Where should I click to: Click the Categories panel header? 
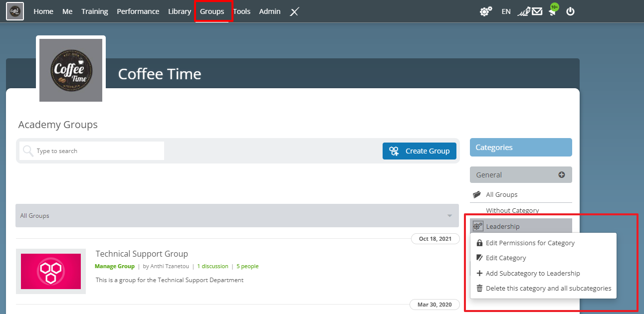[521, 148]
